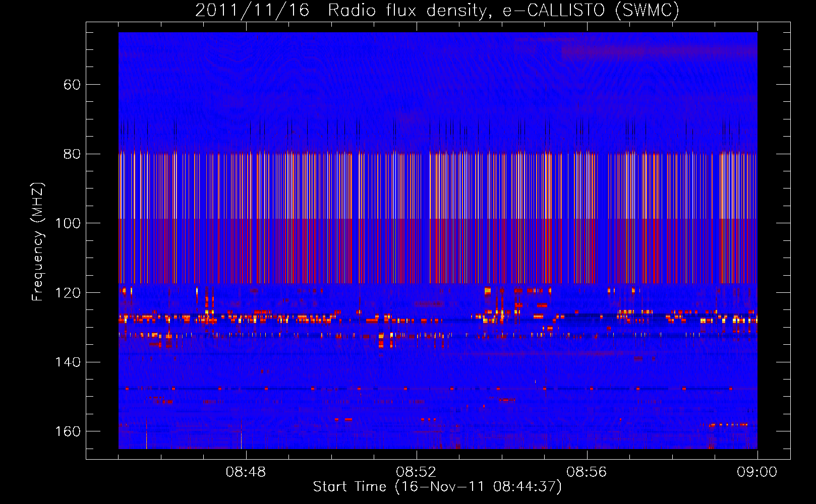Click the 120 MHz frequency tick label

(68, 293)
